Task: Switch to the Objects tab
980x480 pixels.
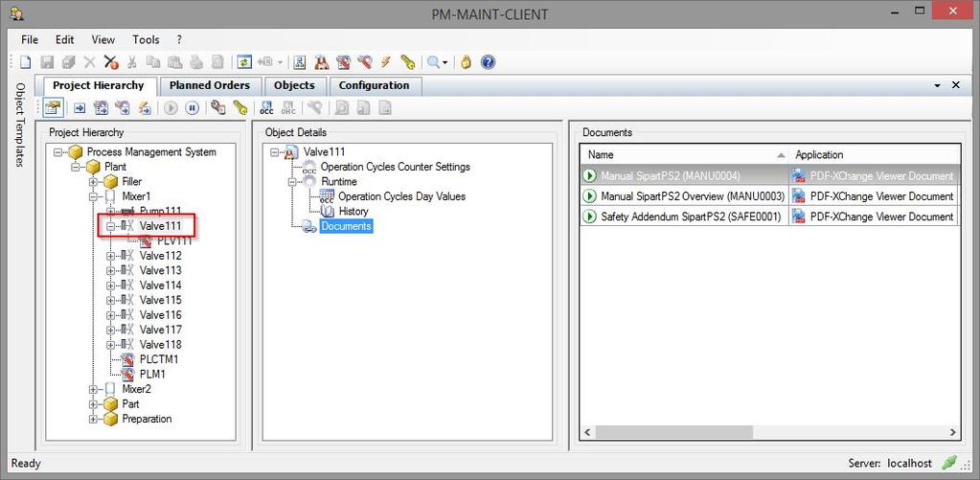Action: tap(294, 85)
